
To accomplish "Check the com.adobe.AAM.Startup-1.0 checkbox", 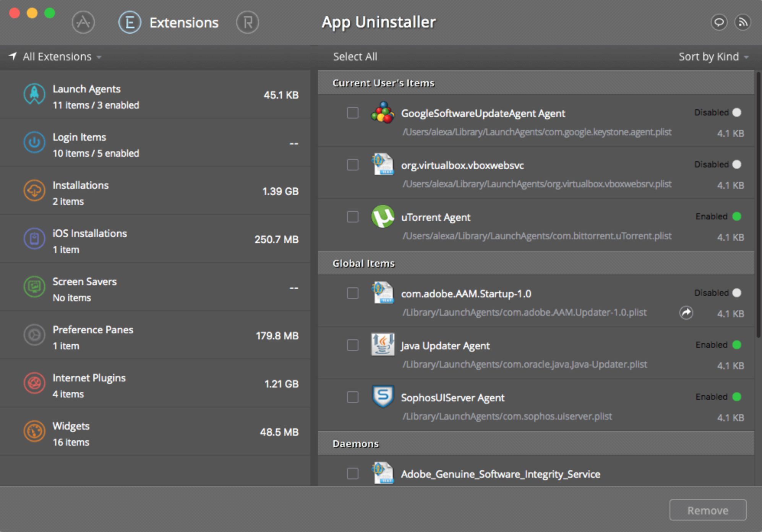I will point(352,293).
